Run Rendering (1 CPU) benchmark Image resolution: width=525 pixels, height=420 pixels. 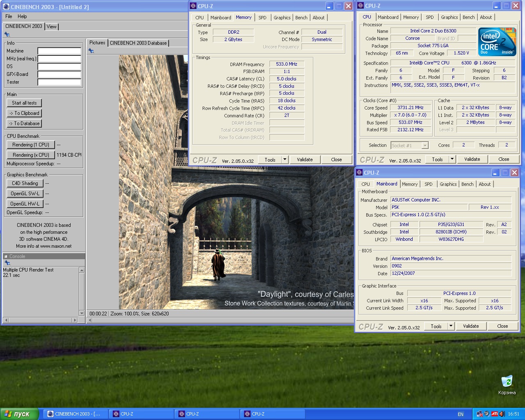(31, 145)
